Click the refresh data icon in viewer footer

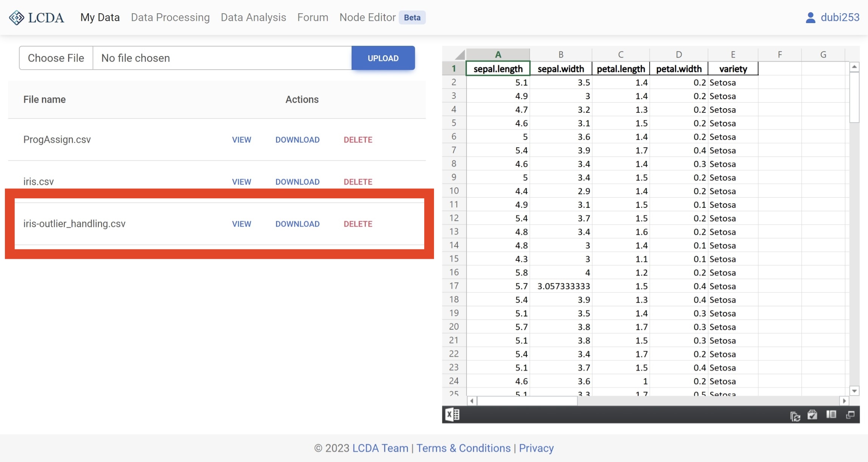[795, 416]
